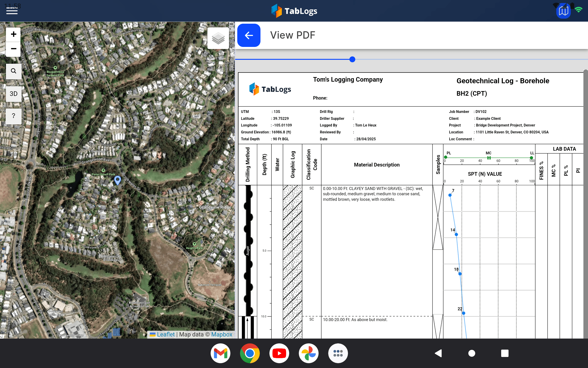
Task: Click the PDF vertical scrollbar
Action: [x=585, y=204]
